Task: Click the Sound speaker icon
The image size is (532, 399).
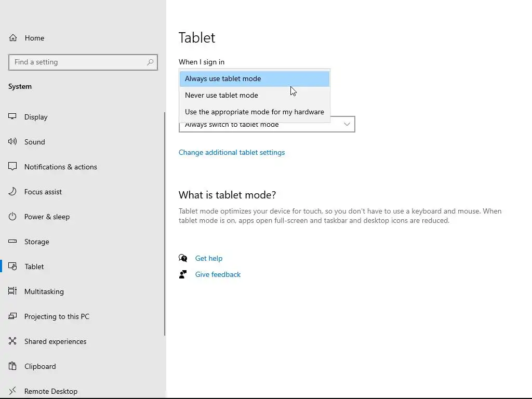Action: [x=13, y=142]
